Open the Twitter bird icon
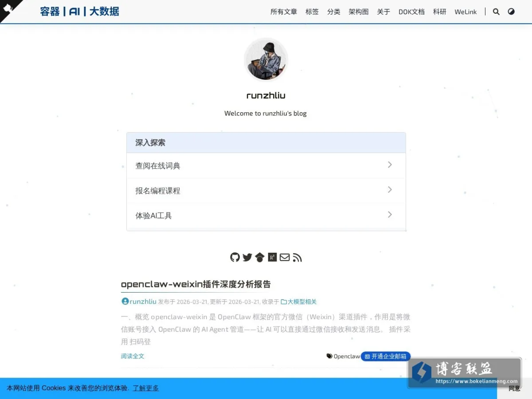The height and width of the screenshot is (399, 532). coord(247,257)
